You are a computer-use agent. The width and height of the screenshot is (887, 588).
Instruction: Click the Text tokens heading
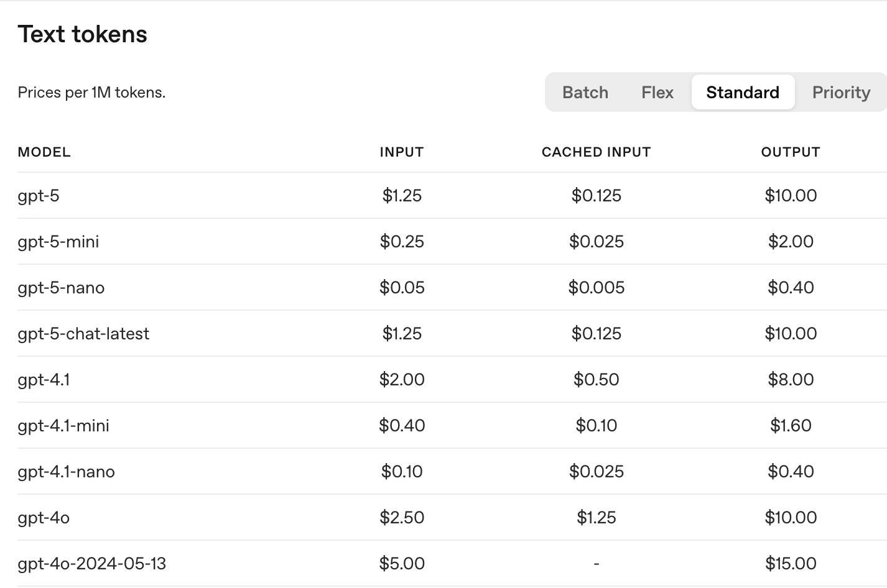83,34
